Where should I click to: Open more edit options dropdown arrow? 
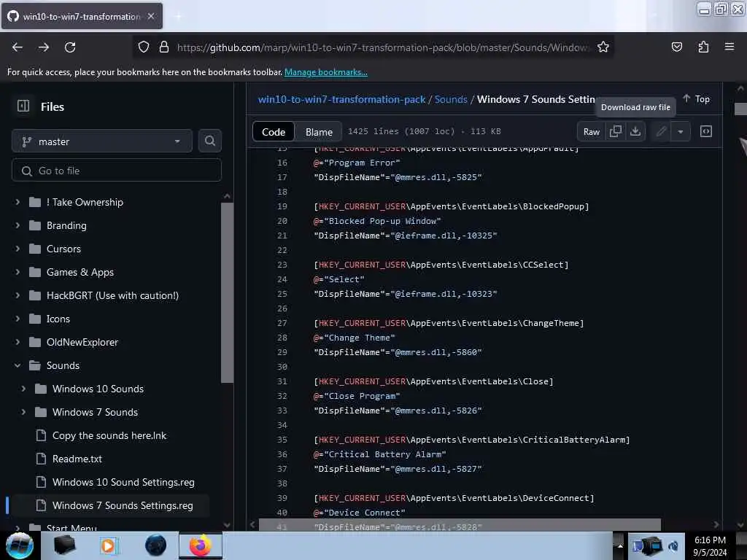click(x=681, y=131)
